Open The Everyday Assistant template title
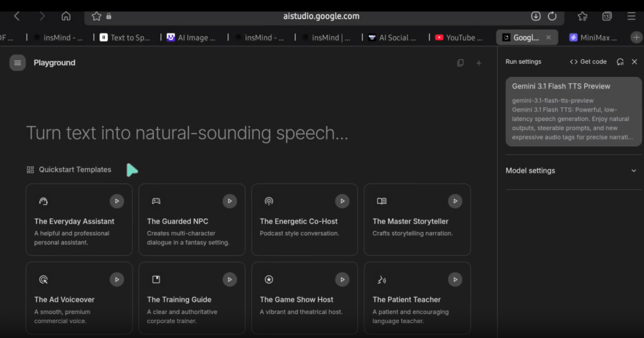Viewport: 644px width, 338px height. (x=75, y=221)
